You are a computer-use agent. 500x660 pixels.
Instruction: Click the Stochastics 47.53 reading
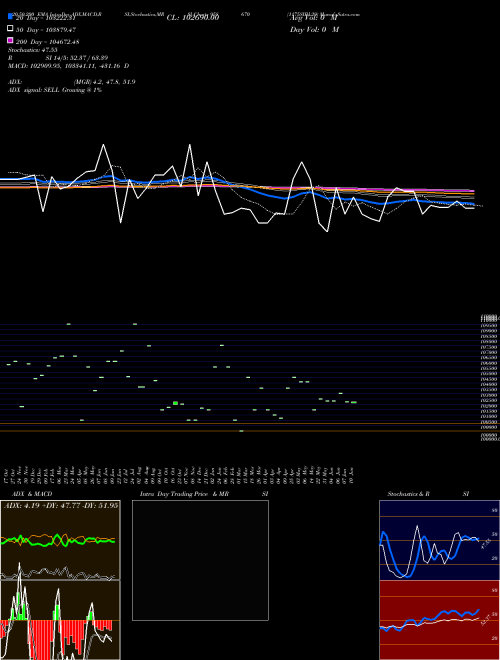33,50
